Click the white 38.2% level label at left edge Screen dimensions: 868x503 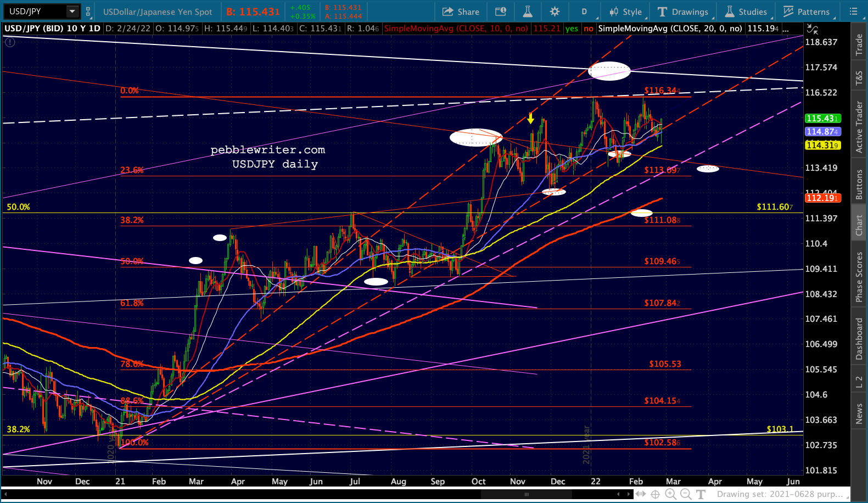coord(18,429)
